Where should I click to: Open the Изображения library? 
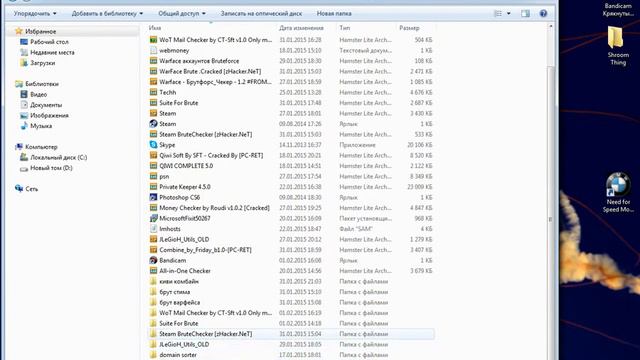49,116
